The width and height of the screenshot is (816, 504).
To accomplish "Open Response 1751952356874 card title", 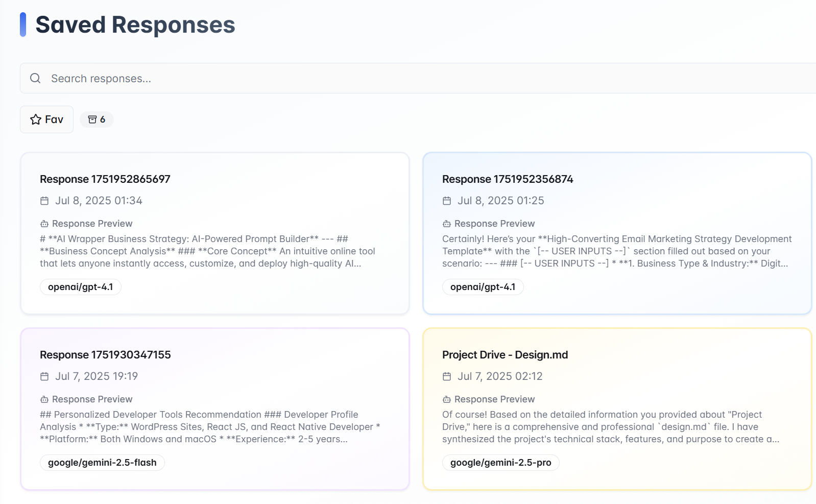I will [508, 179].
